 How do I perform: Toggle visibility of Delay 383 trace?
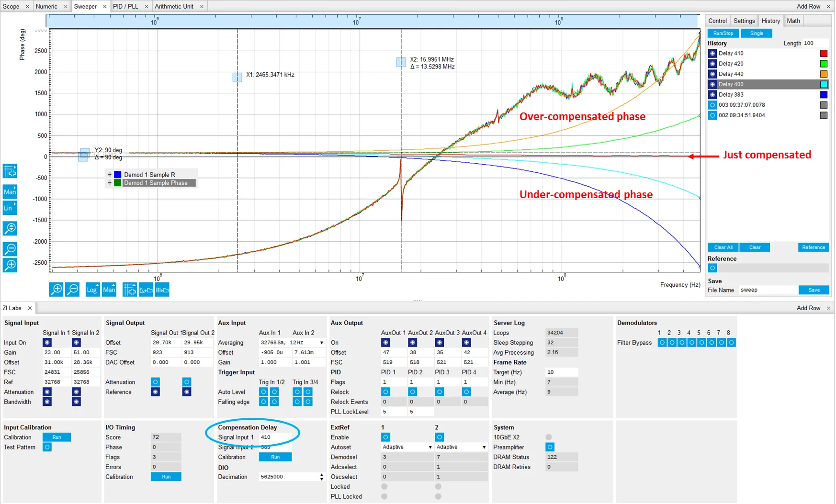[x=712, y=95]
